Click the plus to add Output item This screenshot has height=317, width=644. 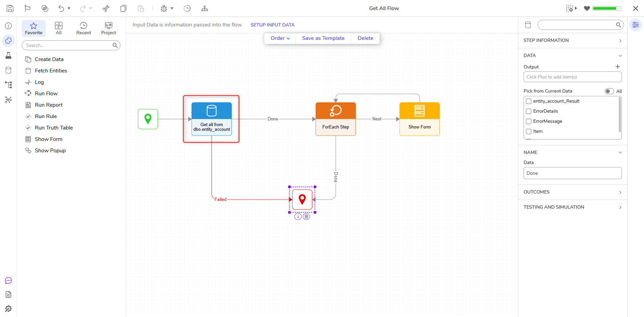pyautogui.click(x=618, y=67)
